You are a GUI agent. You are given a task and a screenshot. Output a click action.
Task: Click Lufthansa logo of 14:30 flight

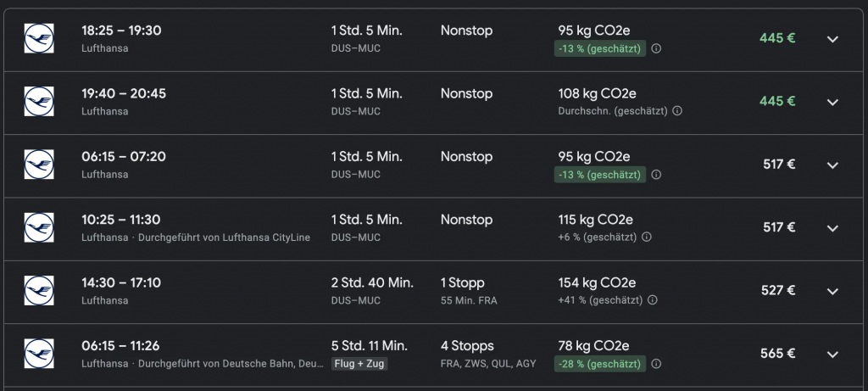[x=39, y=290]
